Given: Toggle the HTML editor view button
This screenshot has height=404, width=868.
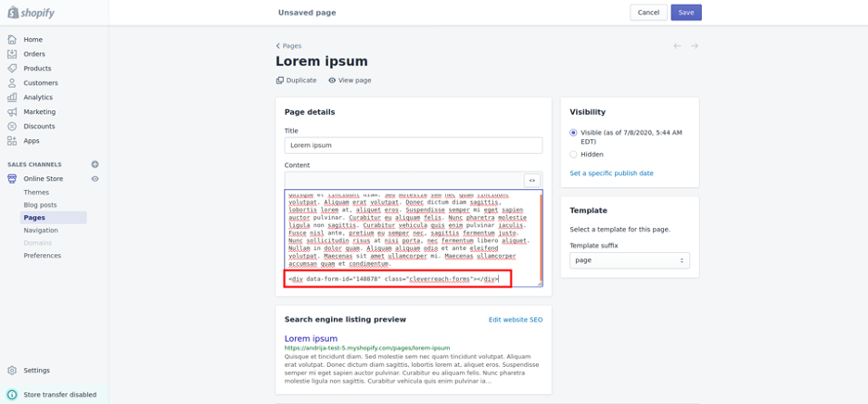Looking at the screenshot, I should (x=532, y=181).
